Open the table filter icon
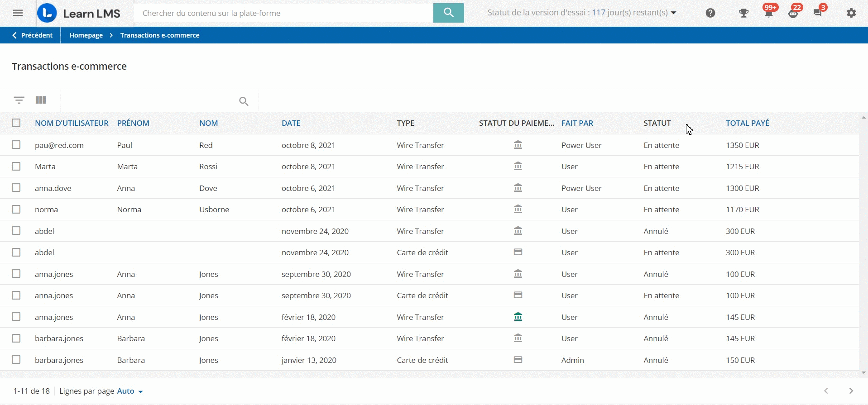 tap(19, 100)
